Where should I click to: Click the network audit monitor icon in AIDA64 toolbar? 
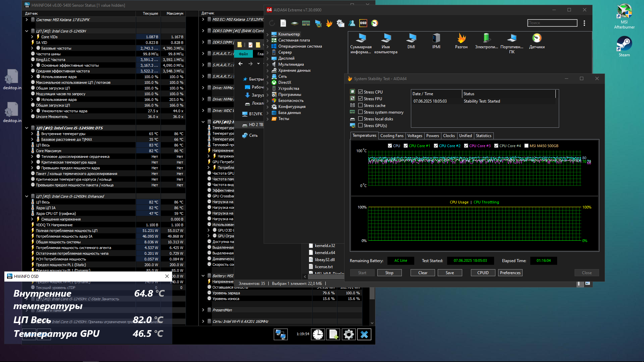tap(318, 23)
